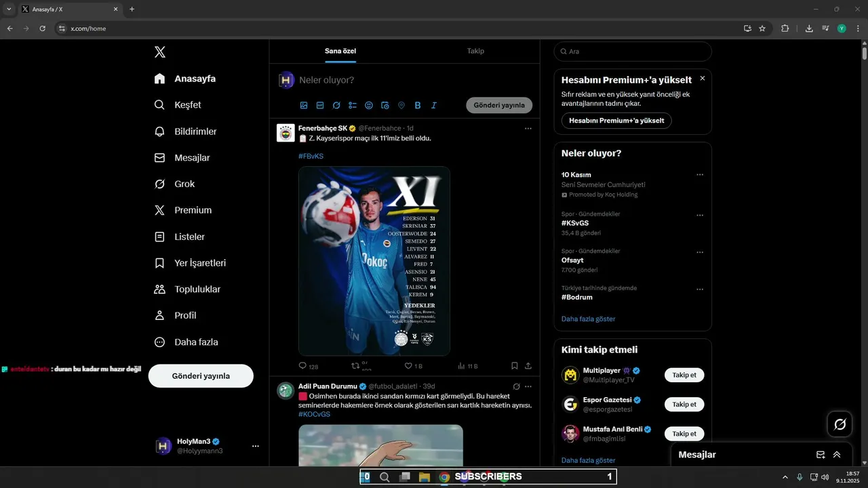This screenshot has width=868, height=488.
Task: Repost the Fenerbahçe SK post
Action: 355,366
